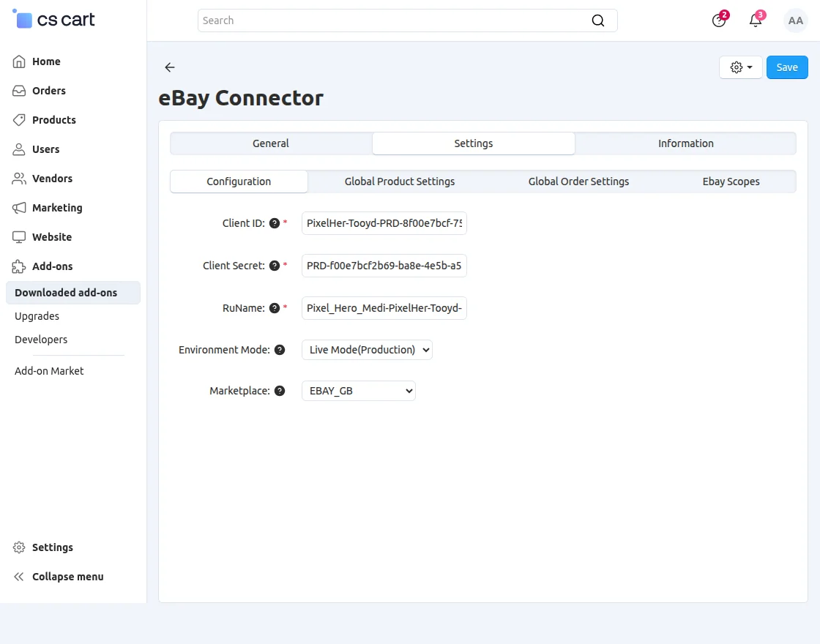Open the help icon with badge 2

pos(719,20)
